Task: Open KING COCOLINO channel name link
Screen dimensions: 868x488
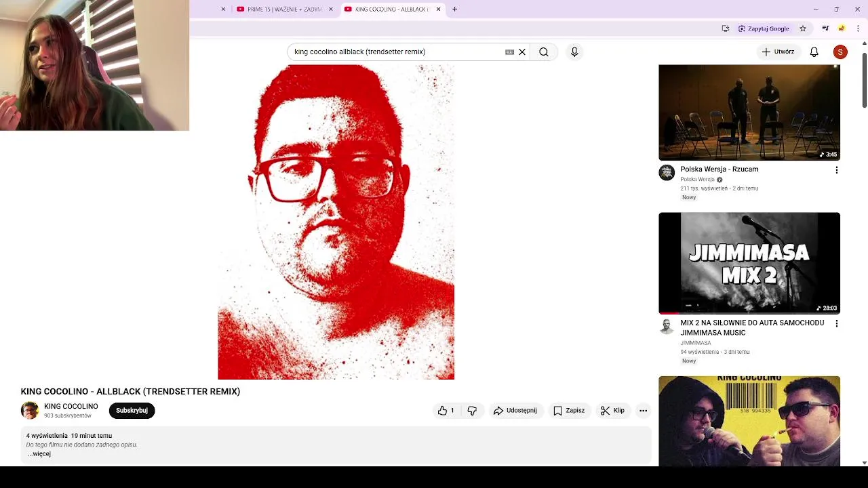Action: [x=71, y=407]
